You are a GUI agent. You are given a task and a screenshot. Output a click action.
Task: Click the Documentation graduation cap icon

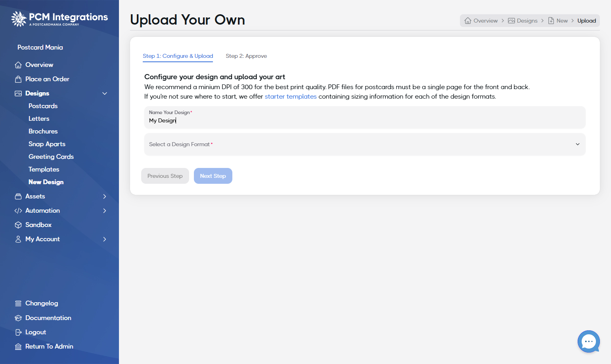pos(18,318)
